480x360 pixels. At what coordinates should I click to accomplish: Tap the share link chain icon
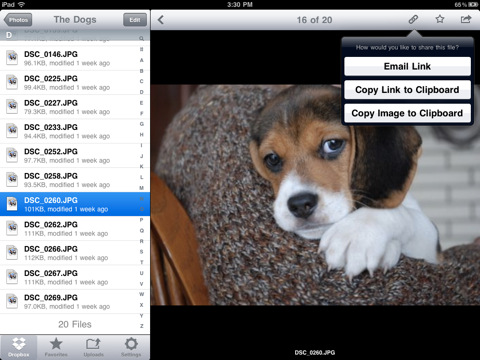(x=413, y=19)
